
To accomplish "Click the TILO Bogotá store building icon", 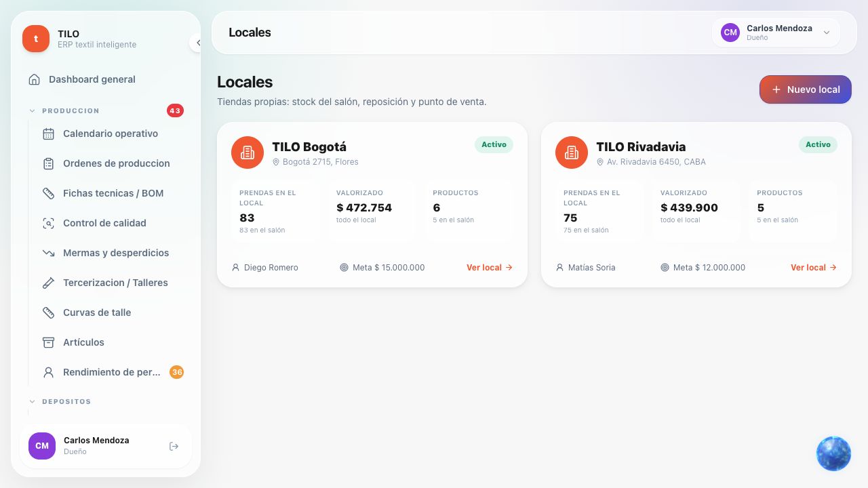I will [248, 152].
